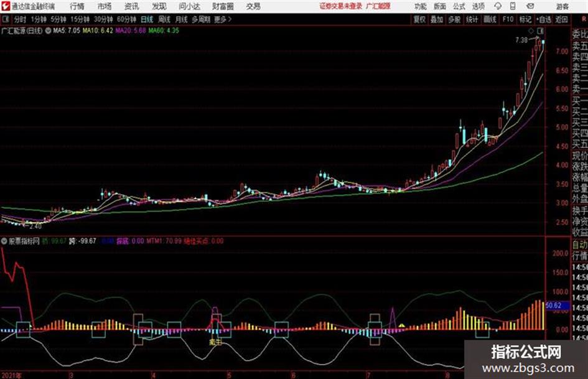Switch to the 分时 period tab

click(20, 19)
